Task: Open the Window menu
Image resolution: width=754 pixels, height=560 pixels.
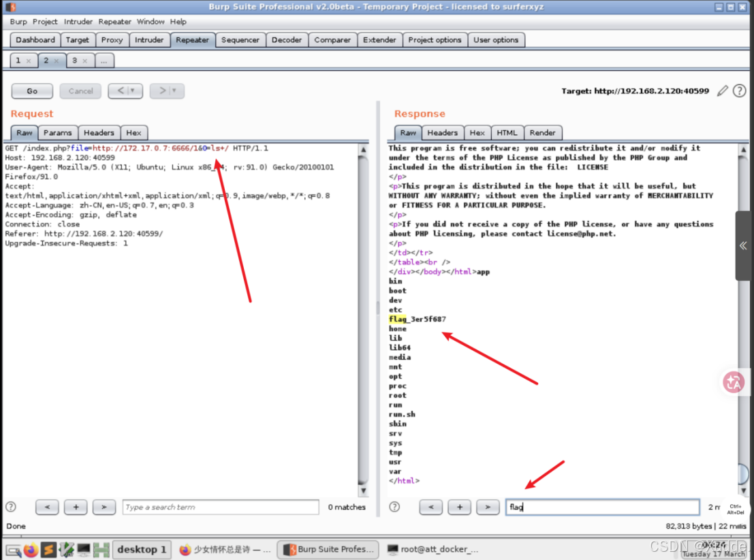Action: click(151, 22)
